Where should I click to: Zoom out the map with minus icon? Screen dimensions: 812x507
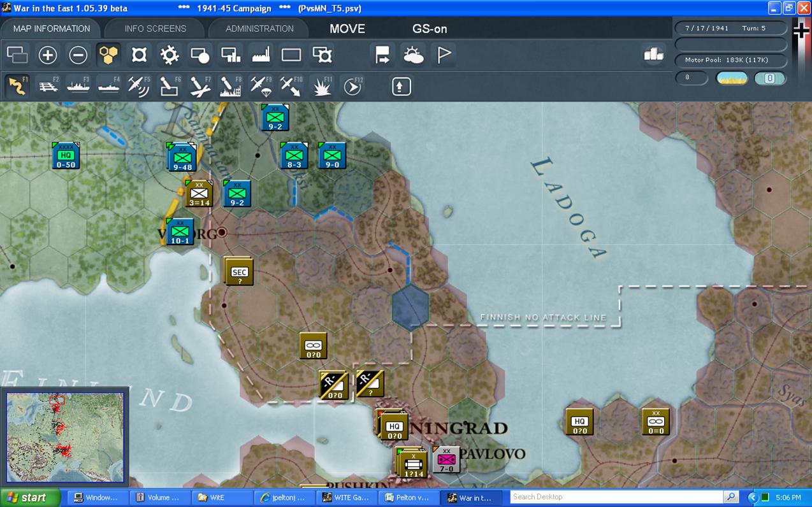(x=78, y=55)
